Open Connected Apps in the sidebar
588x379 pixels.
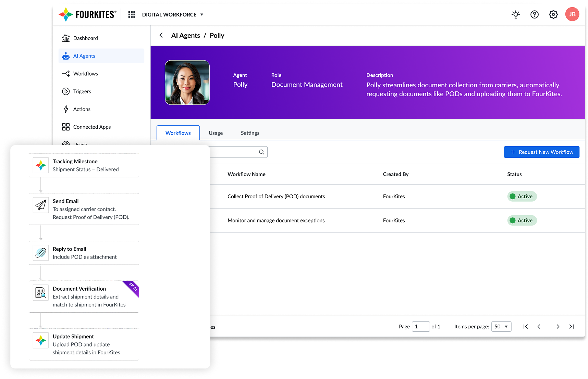tap(101, 127)
